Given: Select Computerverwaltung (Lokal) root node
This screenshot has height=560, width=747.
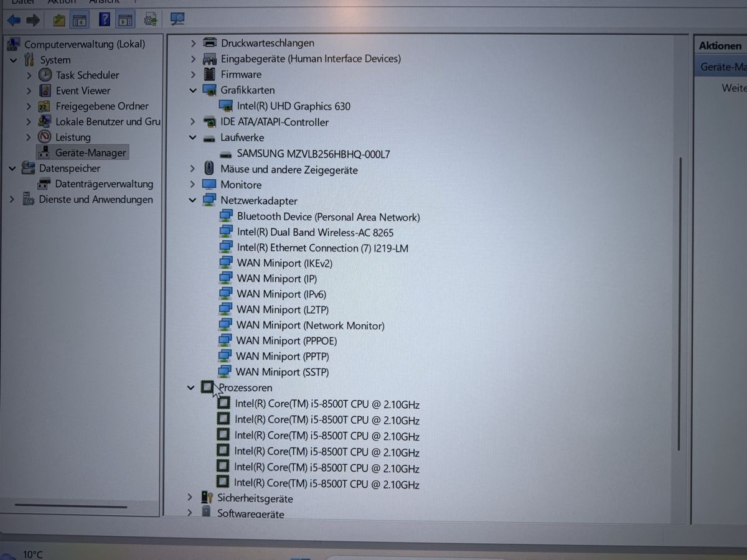Looking at the screenshot, I should (85, 44).
